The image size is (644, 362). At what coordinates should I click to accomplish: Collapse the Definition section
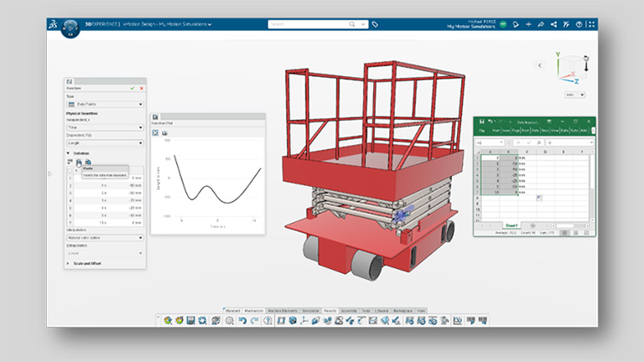tap(68, 153)
